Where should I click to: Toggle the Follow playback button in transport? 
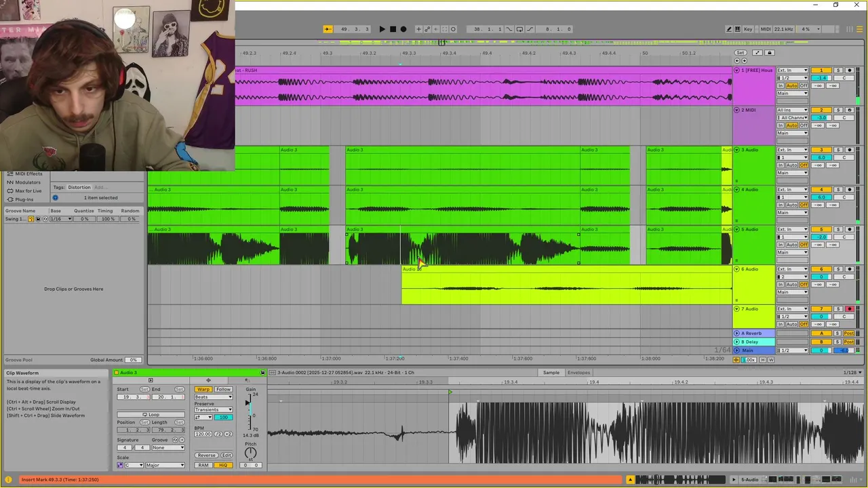pos(328,29)
